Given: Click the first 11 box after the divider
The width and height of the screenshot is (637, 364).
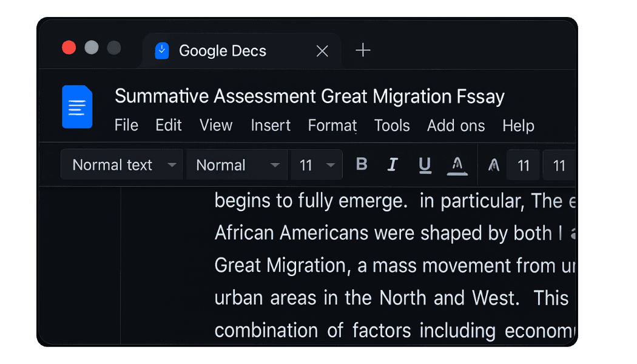Looking at the screenshot, I should click(x=523, y=165).
